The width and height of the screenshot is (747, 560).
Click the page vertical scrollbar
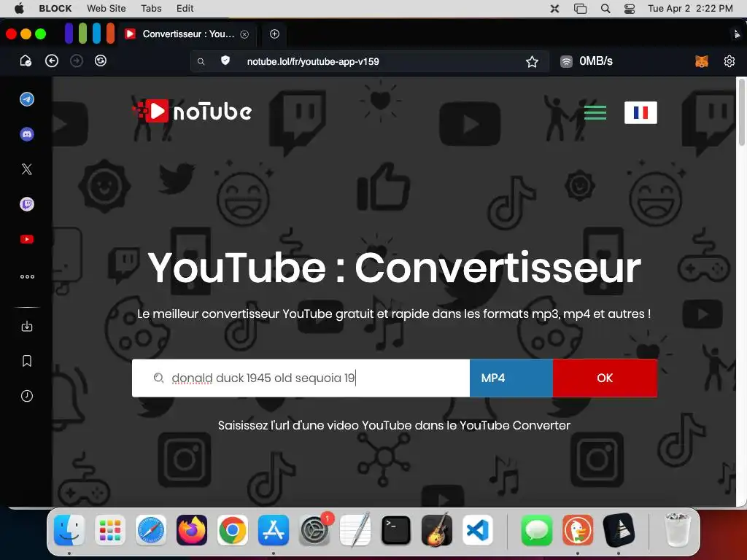(x=741, y=112)
